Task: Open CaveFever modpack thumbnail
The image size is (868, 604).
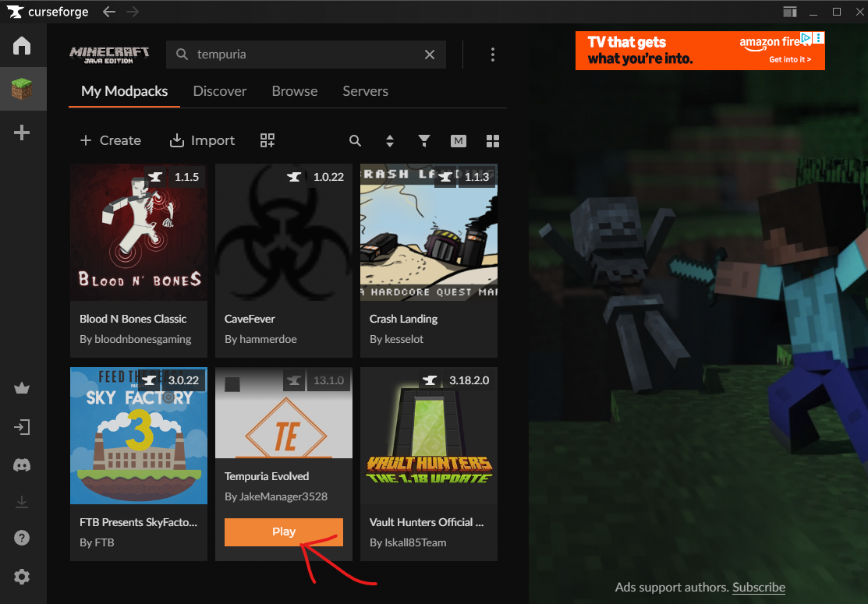Action: [283, 232]
